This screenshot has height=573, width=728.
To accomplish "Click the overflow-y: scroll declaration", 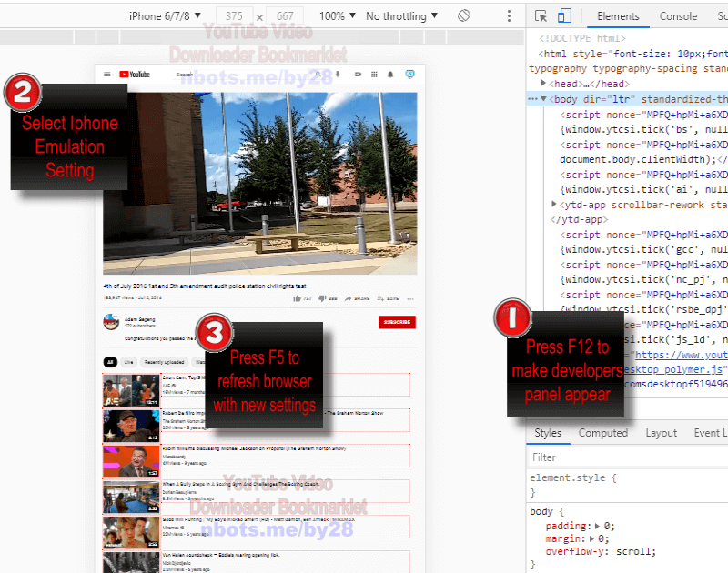I will coord(601,551).
